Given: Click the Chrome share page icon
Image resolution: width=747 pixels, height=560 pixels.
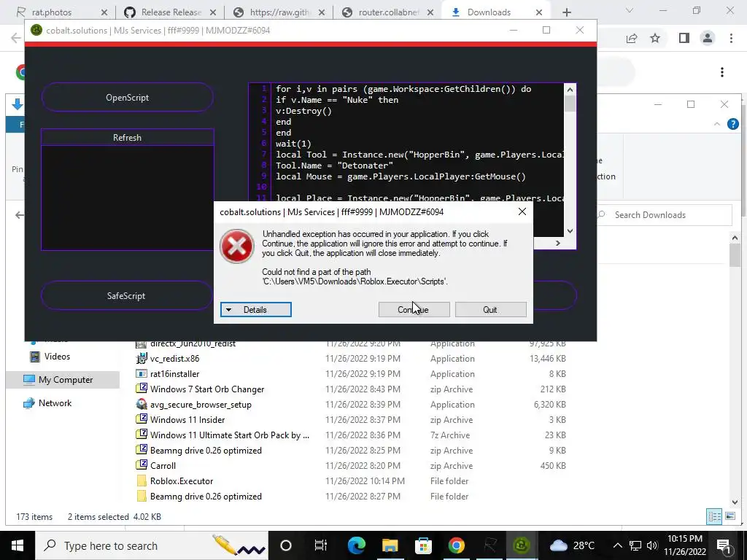Looking at the screenshot, I should pyautogui.click(x=632, y=38).
